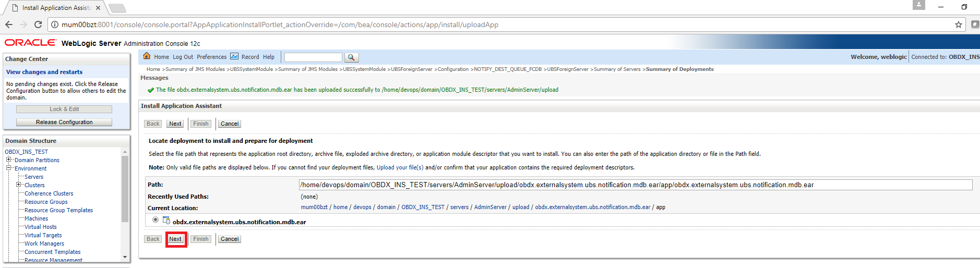Image resolution: width=980 pixels, height=268 pixels.
Task: Click Domain Structure scrollbar down arrow
Action: coord(125,257)
